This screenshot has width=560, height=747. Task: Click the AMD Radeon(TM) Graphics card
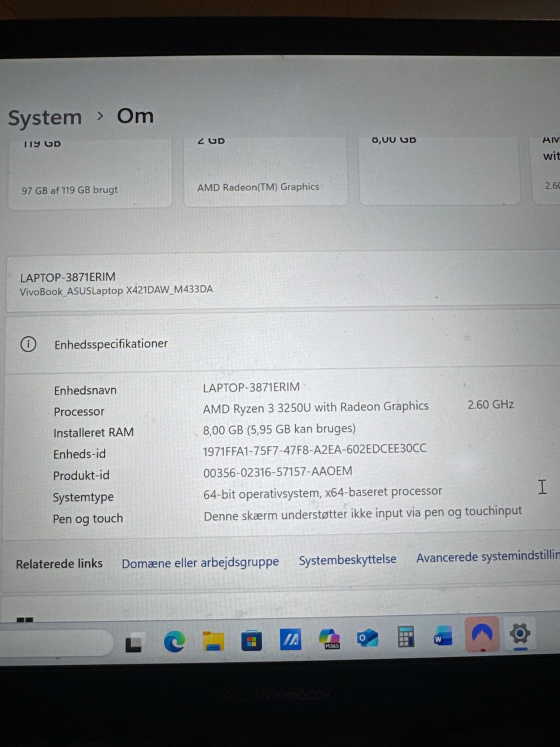(266, 172)
